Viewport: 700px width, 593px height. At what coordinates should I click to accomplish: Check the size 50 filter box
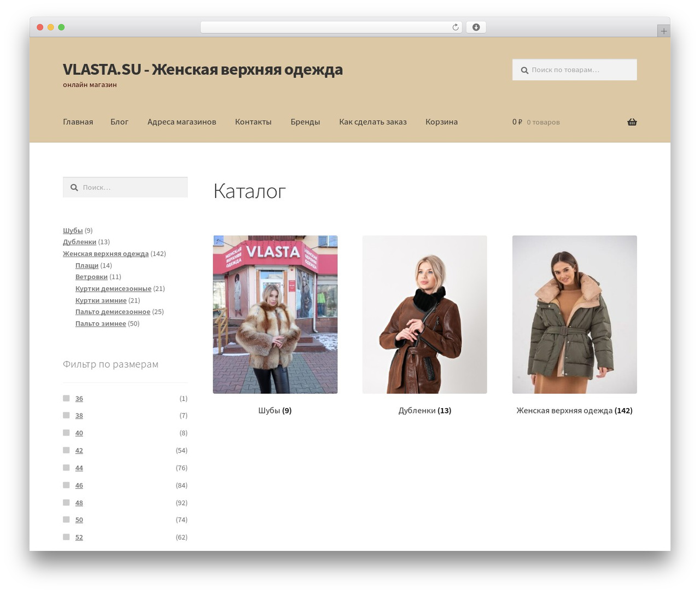tap(66, 520)
